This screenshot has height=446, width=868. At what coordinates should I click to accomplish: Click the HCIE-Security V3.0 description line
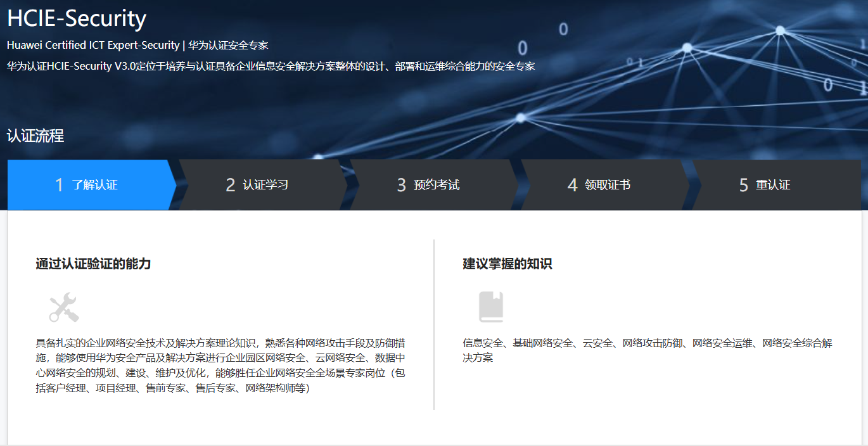(x=271, y=67)
